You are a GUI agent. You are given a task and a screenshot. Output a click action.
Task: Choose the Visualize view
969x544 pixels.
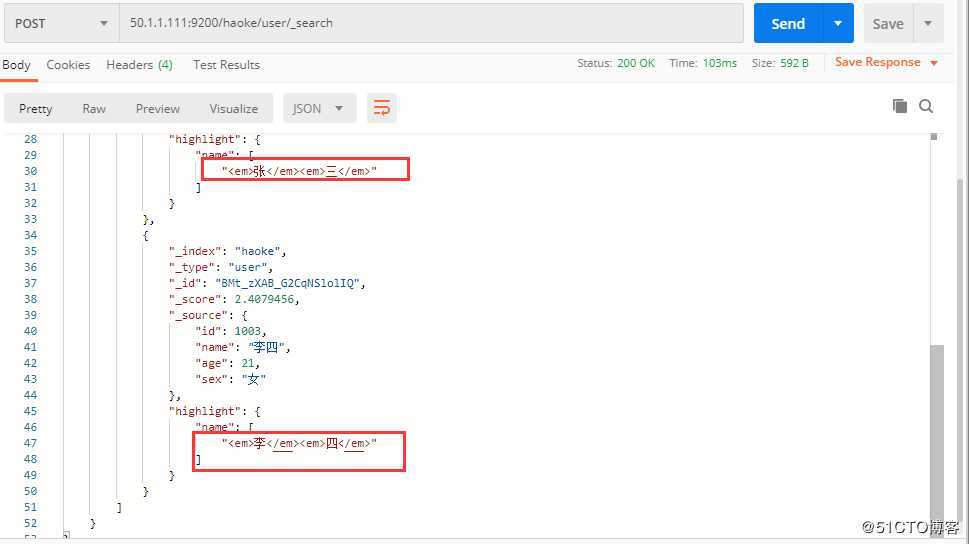[233, 108]
